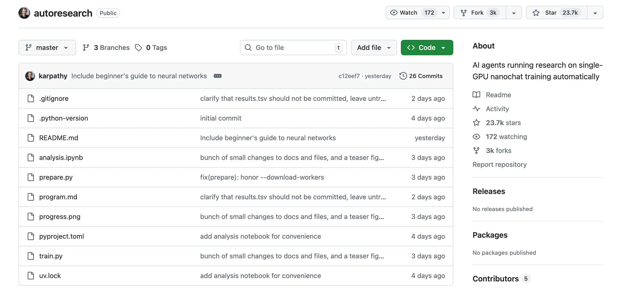Click the file icon for train.py

(x=31, y=256)
